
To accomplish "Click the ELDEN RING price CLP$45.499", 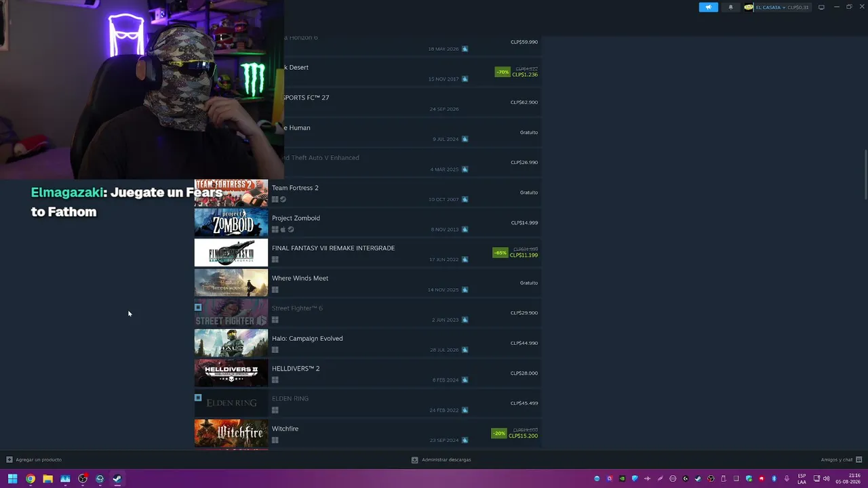I will tap(524, 403).
